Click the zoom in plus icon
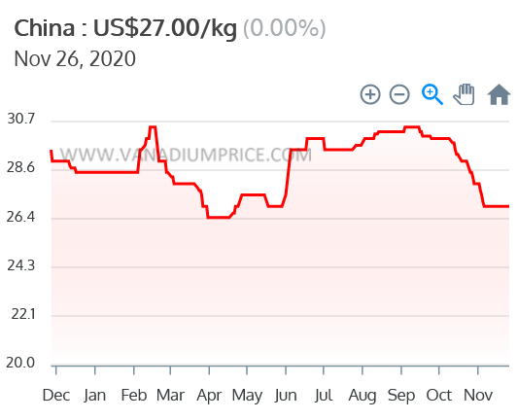This screenshot has height=420, width=518. [370, 94]
